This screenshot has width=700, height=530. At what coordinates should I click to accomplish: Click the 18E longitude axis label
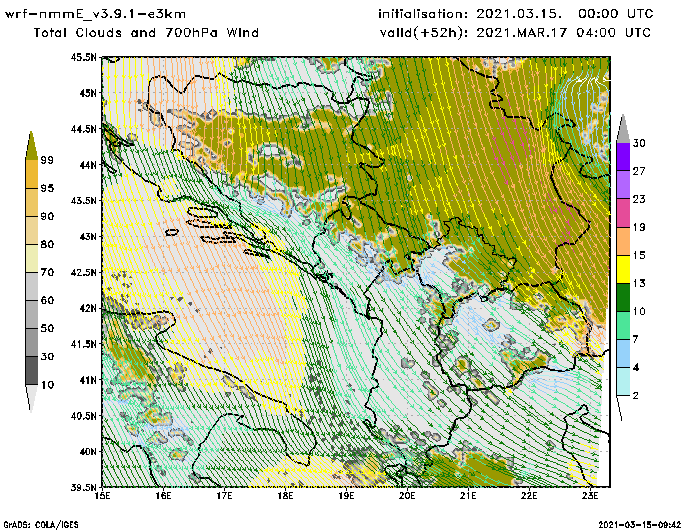[285, 496]
